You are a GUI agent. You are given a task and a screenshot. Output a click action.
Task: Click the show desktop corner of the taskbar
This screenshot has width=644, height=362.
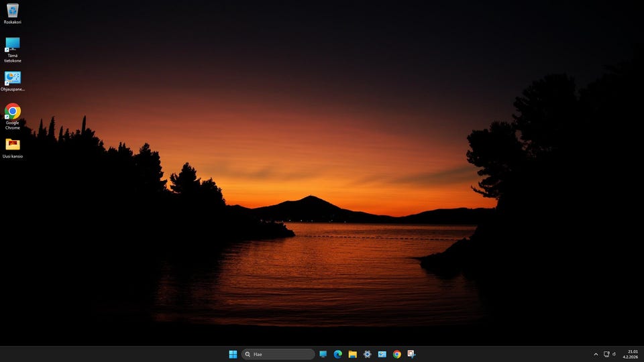click(643, 354)
